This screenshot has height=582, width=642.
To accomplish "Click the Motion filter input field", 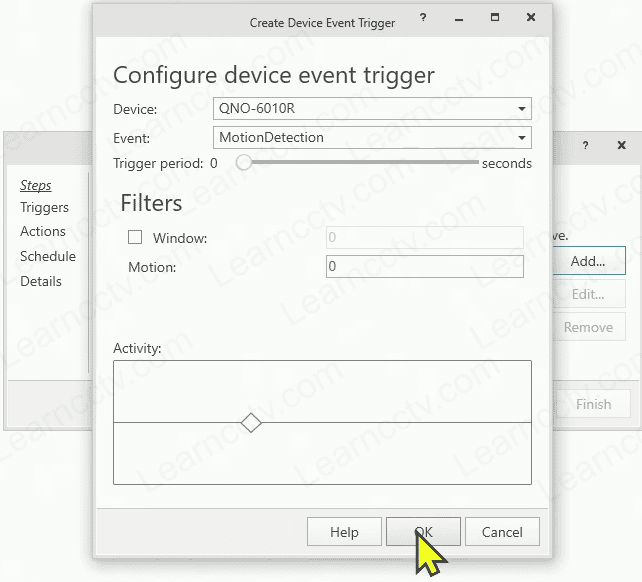I will [425, 266].
